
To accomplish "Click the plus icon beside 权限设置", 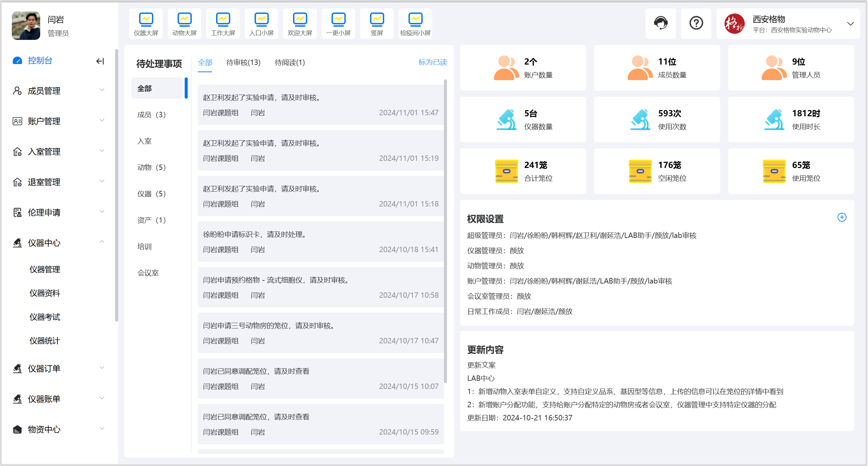I will click(x=842, y=217).
